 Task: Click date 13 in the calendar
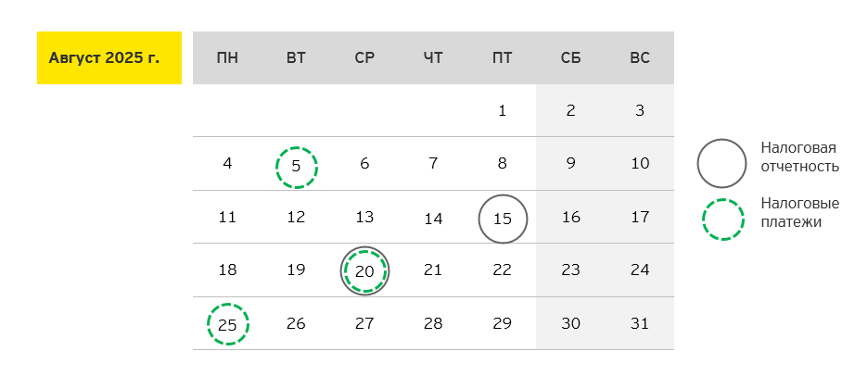[x=365, y=218]
